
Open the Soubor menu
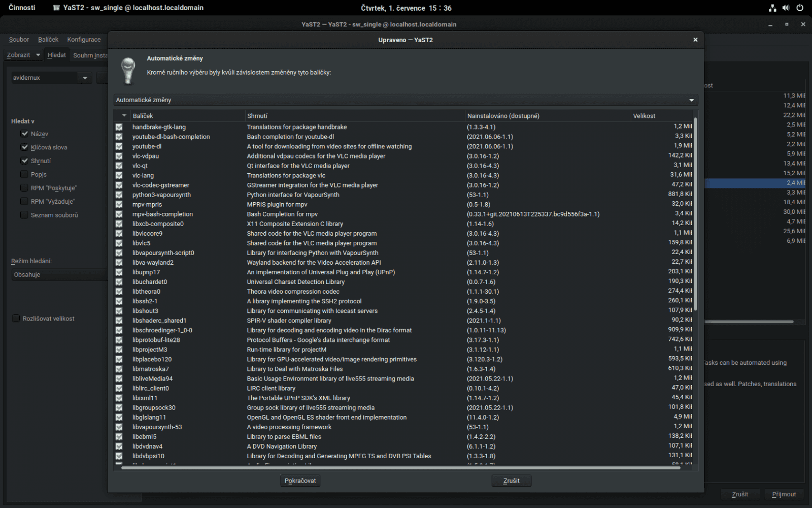(x=18, y=39)
